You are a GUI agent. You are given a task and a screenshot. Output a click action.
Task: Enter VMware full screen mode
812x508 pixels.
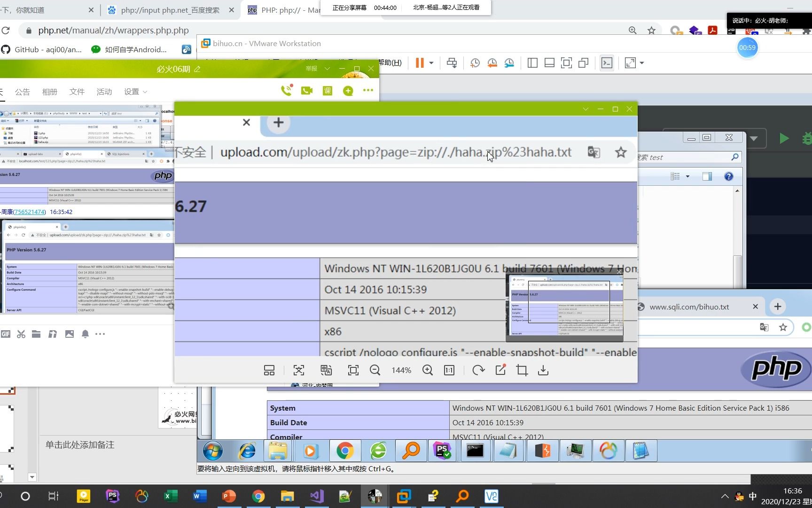[567, 63]
